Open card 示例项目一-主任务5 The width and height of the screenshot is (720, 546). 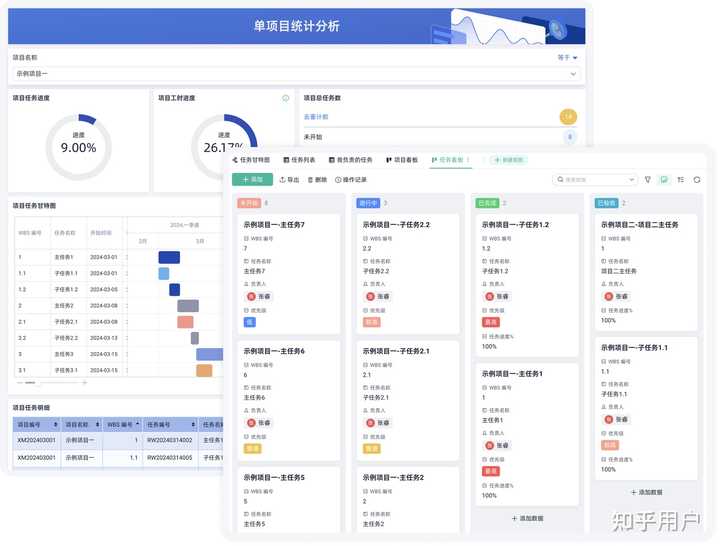click(289, 500)
